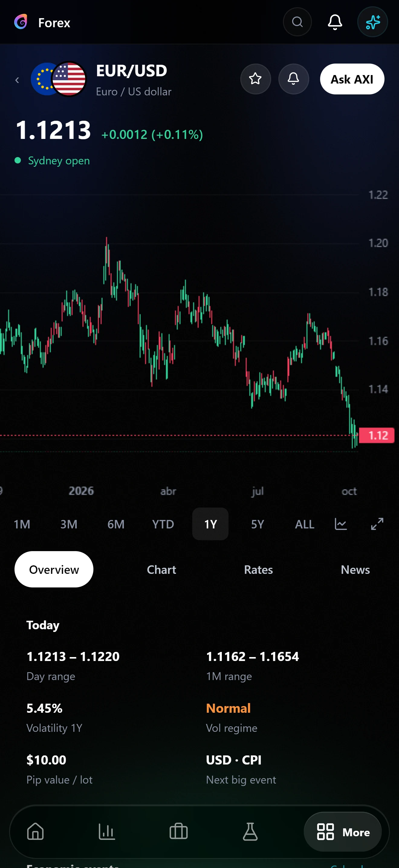The image size is (399, 868).
Task: Open notifications bell in the top bar
Action: tap(335, 22)
